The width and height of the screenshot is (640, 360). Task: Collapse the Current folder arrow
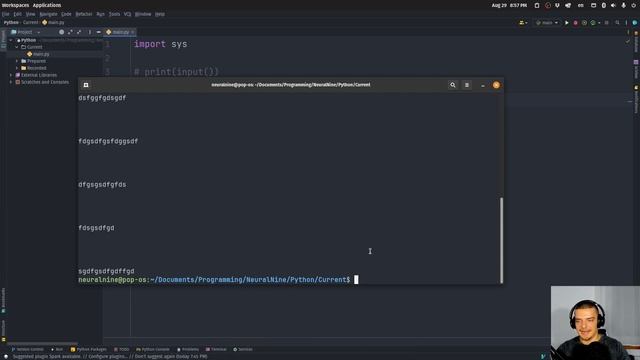[17, 47]
